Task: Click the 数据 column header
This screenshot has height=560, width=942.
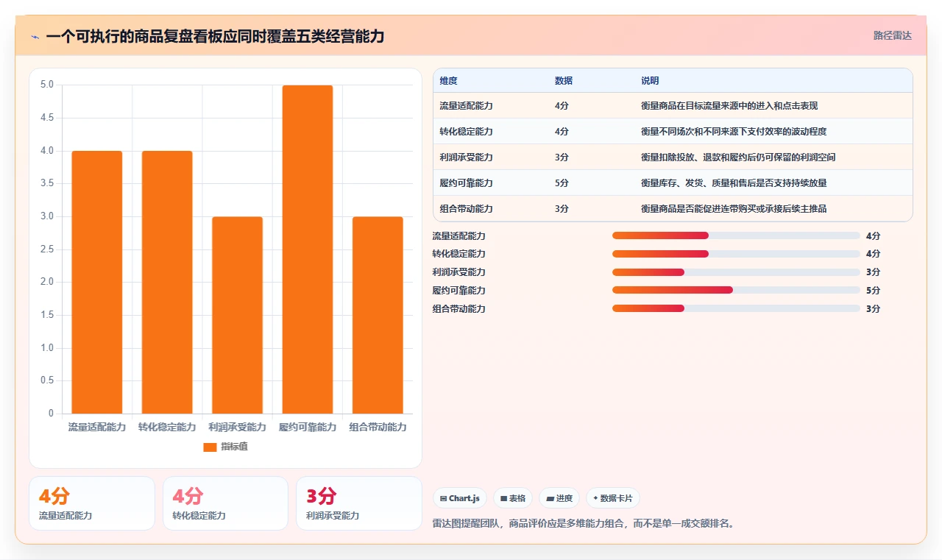Action: pos(564,81)
